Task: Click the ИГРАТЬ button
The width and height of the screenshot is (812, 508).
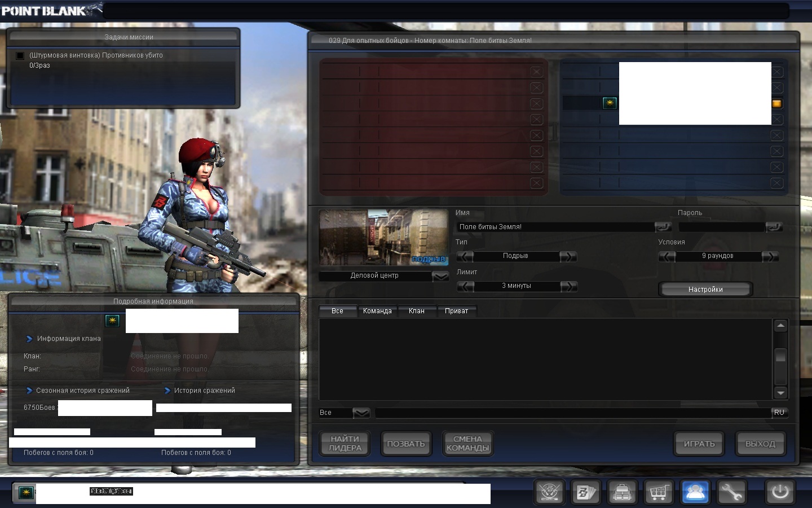Action: pos(699,444)
